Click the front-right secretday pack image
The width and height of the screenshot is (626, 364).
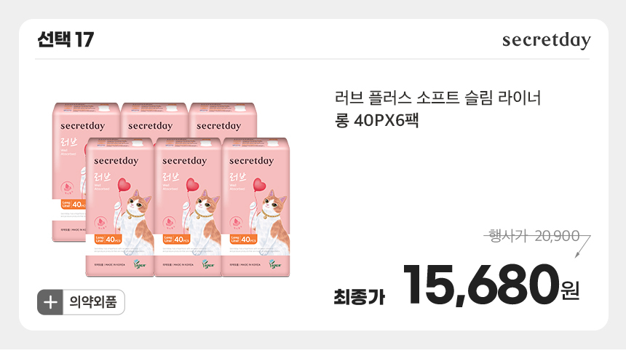256,207
